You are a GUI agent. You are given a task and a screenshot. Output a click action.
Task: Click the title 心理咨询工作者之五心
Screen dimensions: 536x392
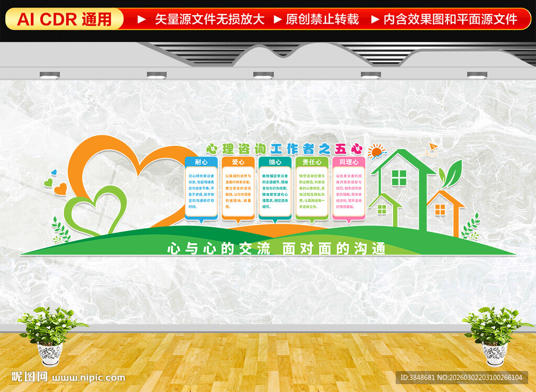click(x=284, y=149)
